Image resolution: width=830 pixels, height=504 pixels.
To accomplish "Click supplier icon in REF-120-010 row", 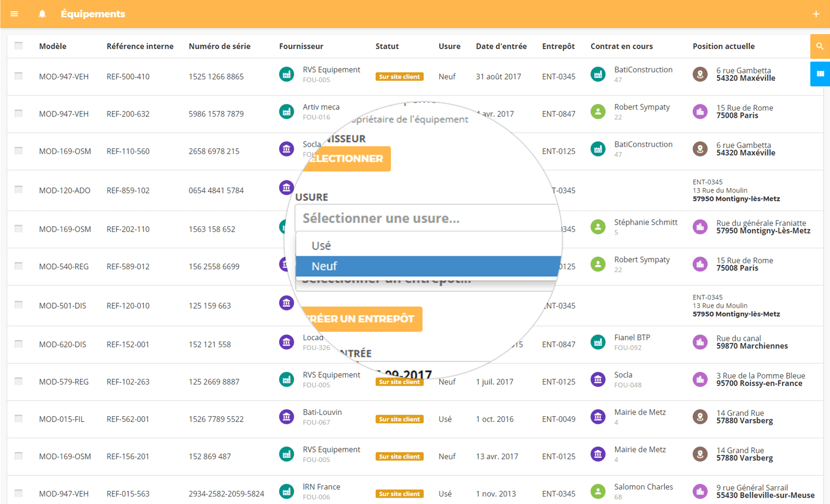I will click(286, 303).
